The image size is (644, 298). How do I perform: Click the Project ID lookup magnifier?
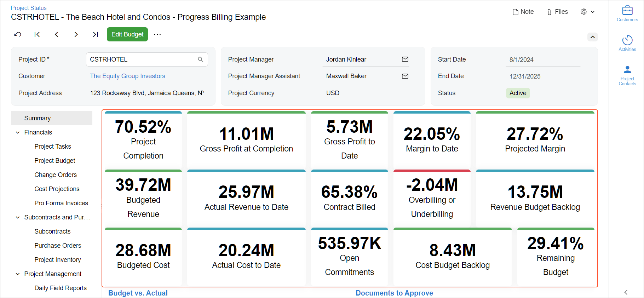pos(201,59)
